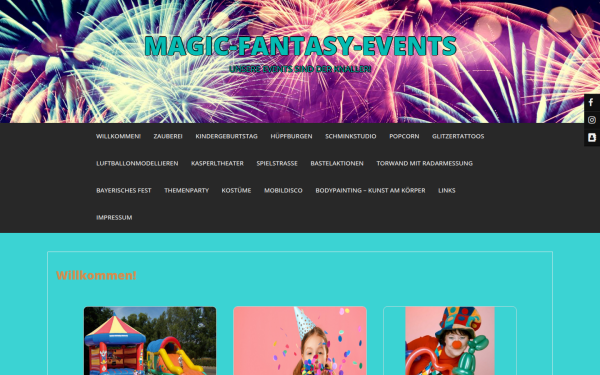Click tagline Unsere Events sind der Knaller!
This screenshot has width=600, height=375.
300,69
